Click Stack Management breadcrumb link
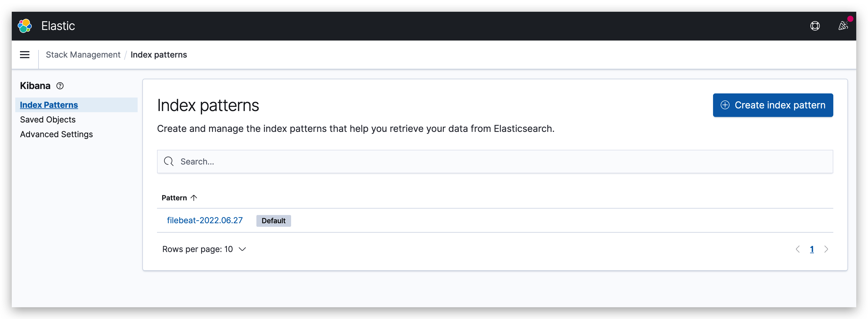The height and width of the screenshot is (319, 868). [84, 54]
